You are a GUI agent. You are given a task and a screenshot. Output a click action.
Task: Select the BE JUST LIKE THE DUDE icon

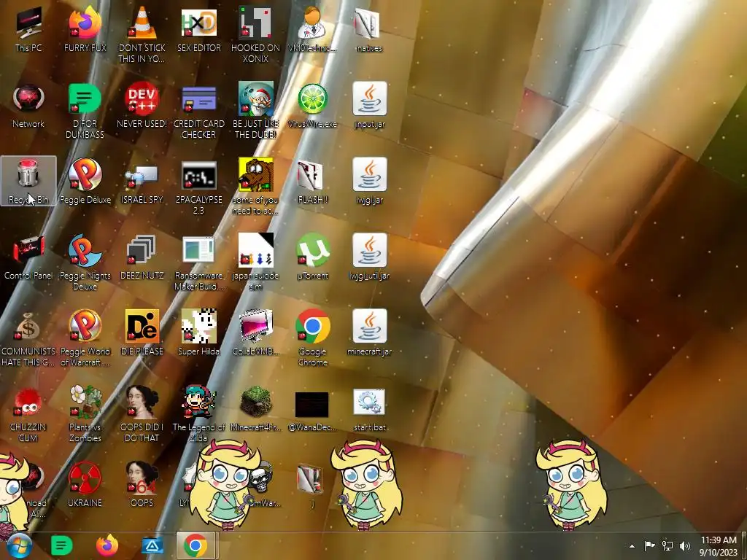point(256,111)
